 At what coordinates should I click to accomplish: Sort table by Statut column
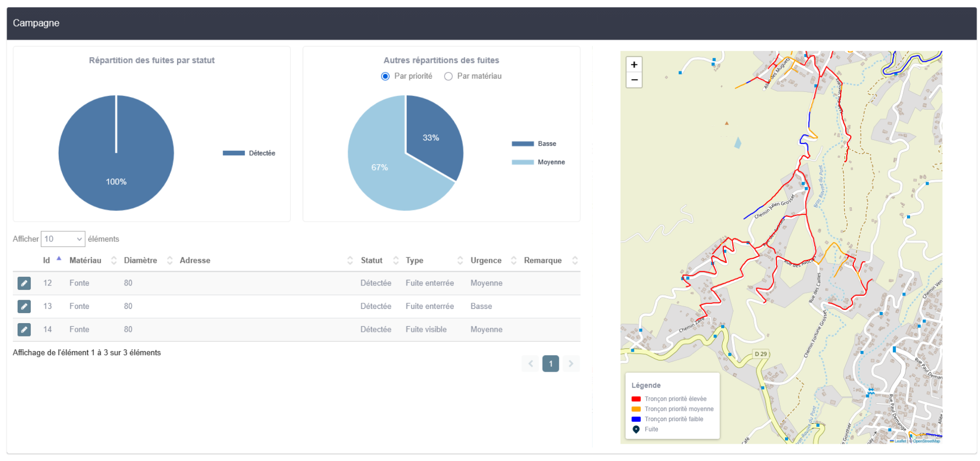pyautogui.click(x=379, y=260)
